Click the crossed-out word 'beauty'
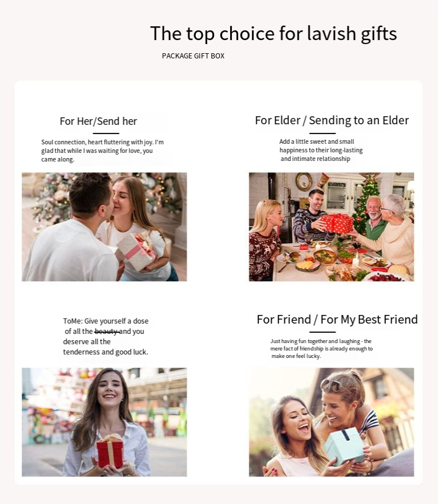This screenshot has width=438, height=504. 107,331
